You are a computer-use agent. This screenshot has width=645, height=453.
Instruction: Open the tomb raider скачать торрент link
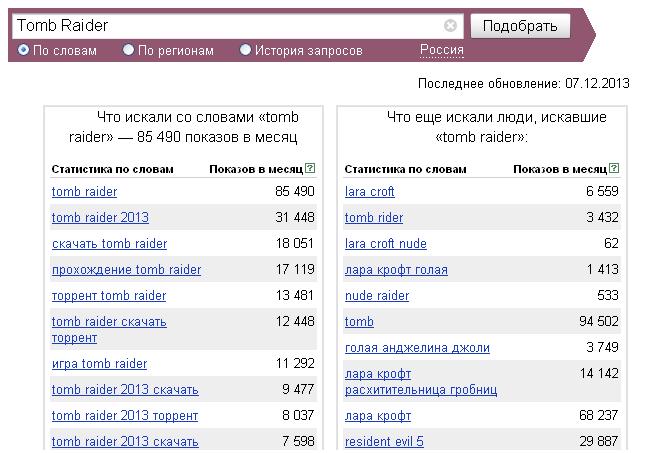(109, 330)
